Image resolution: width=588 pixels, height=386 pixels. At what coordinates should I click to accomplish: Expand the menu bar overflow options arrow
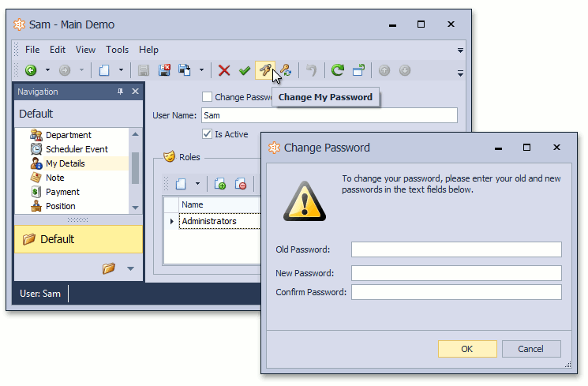[460, 51]
